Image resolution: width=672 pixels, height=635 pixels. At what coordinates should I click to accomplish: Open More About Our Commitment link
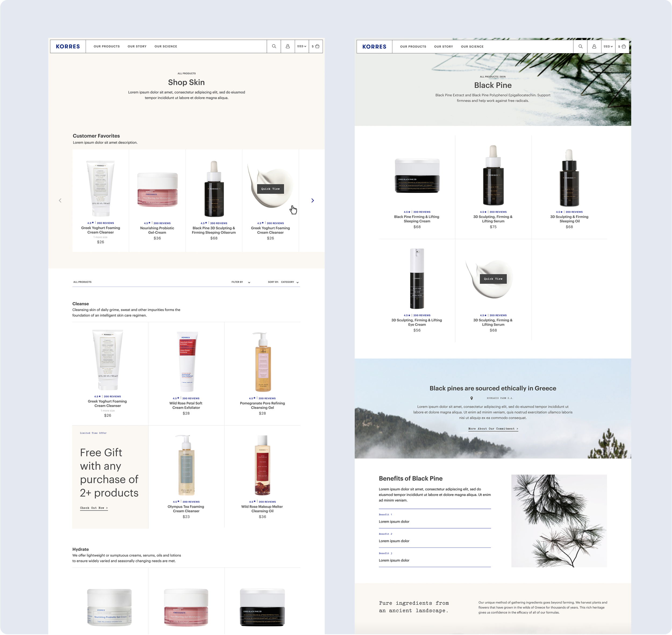[493, 429]
